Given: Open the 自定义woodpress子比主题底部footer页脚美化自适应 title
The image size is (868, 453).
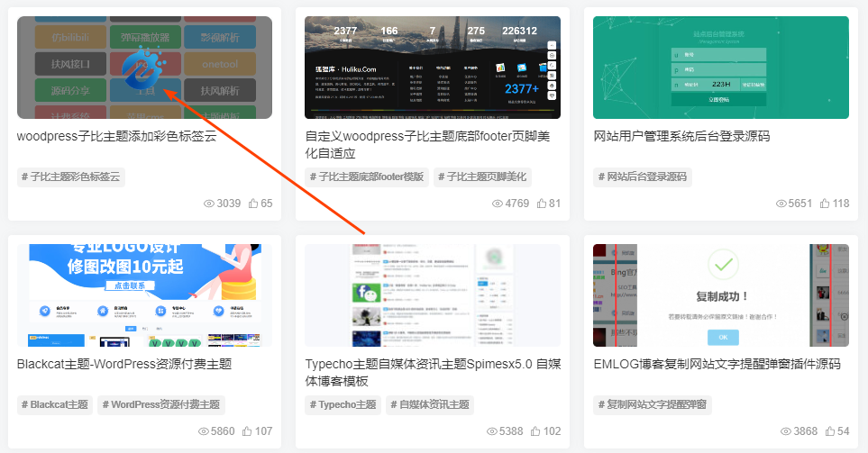Looking at the screenshot, I should [427, 144].
